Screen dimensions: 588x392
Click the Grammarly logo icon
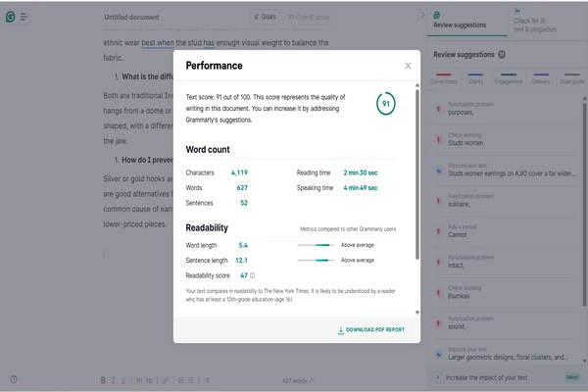point(11,17)
